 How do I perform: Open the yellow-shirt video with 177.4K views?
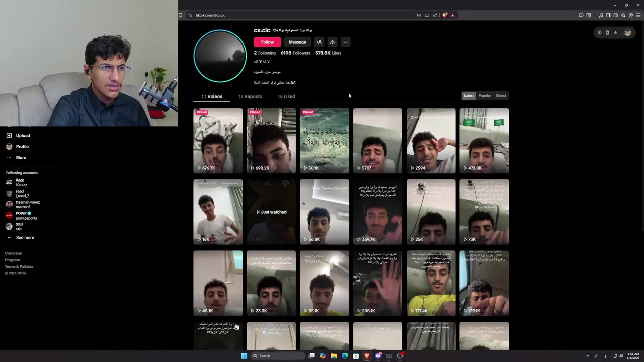coord(431,284)
